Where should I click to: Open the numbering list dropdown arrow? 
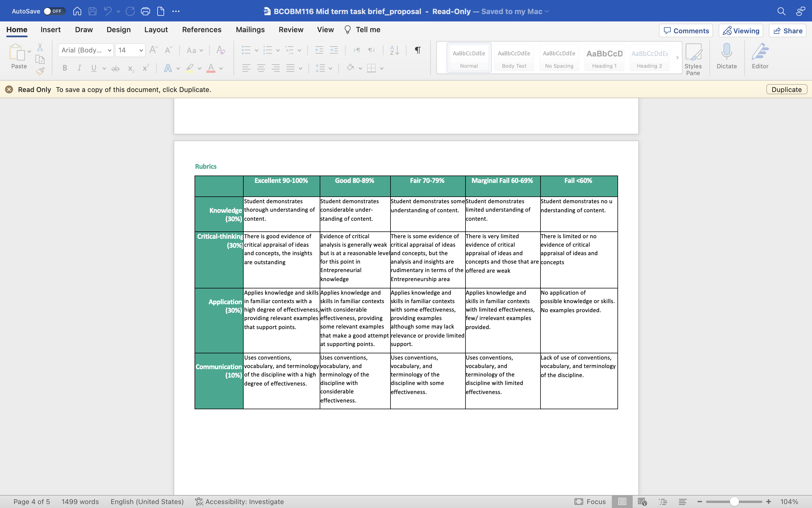278,51
